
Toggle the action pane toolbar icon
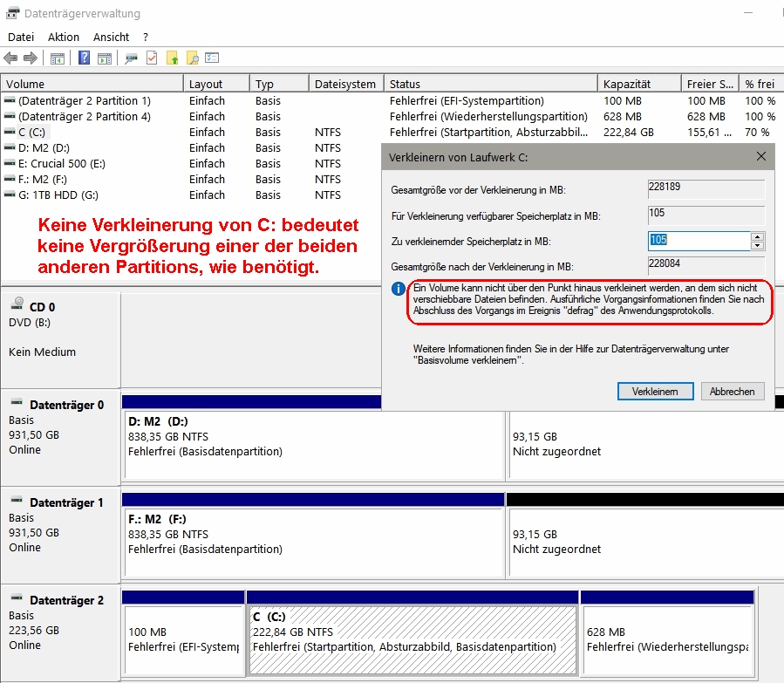coord(105,58)
